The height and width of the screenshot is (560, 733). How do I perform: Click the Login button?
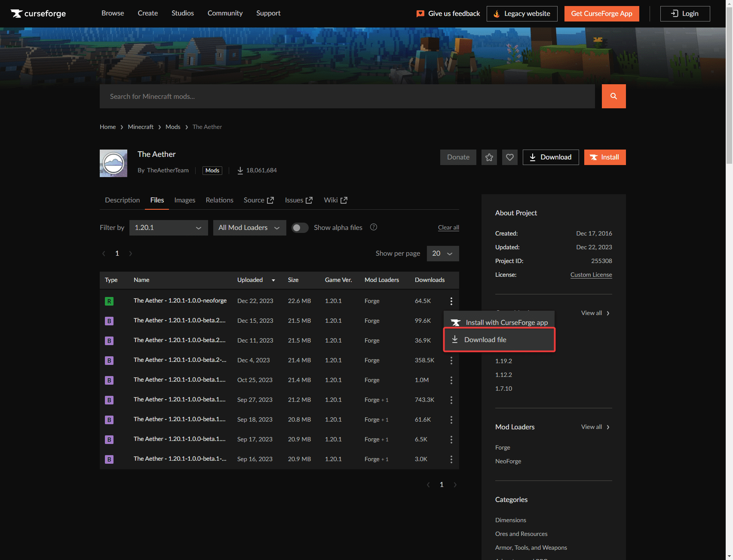pos(685,14)
